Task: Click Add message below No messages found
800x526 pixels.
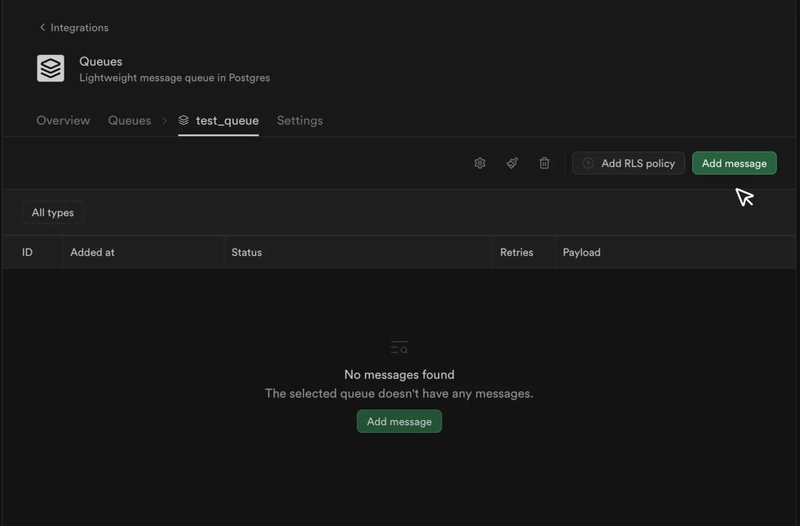Action: coord(399,421)
